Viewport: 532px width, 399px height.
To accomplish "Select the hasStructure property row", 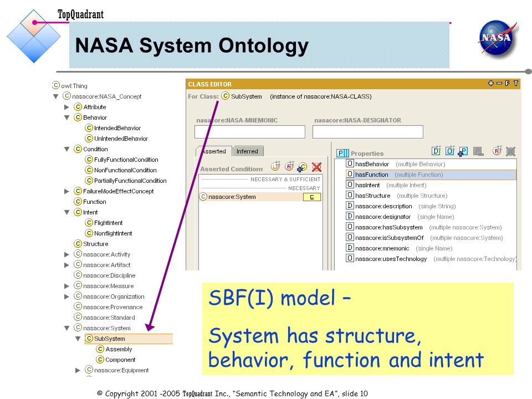I will point(431,196).
